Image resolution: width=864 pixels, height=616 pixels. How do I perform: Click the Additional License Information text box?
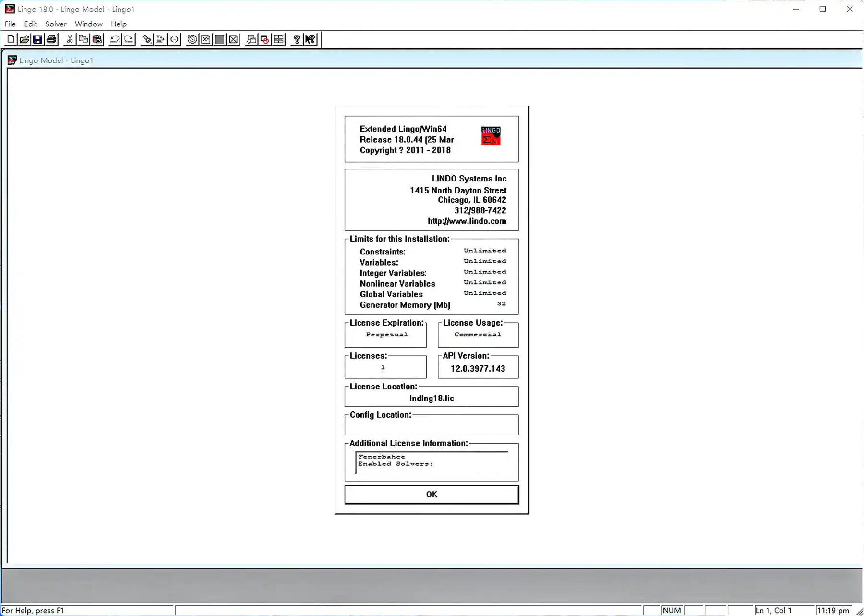pos(432,462)
